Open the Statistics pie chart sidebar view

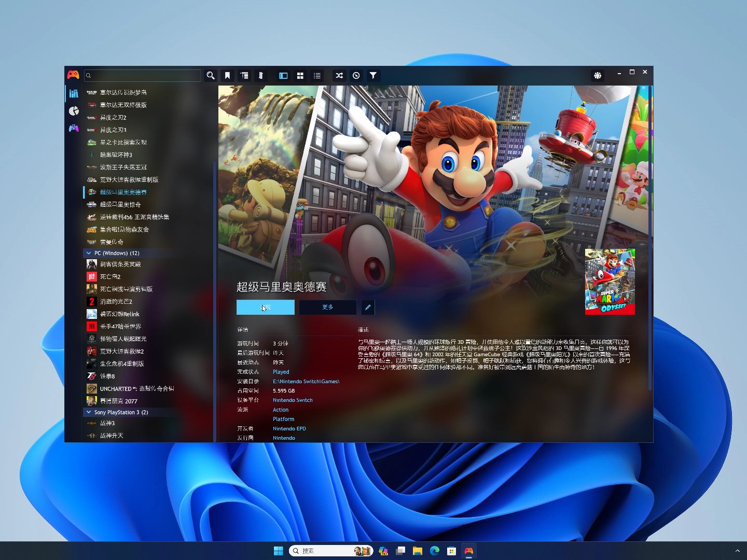click(x=74, y=111)
